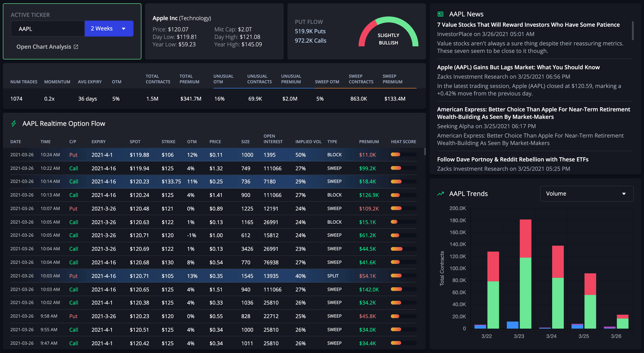Click the 3/23 volume bar in the Trends chart
644x353 pixels.
(x=525, y=274)
